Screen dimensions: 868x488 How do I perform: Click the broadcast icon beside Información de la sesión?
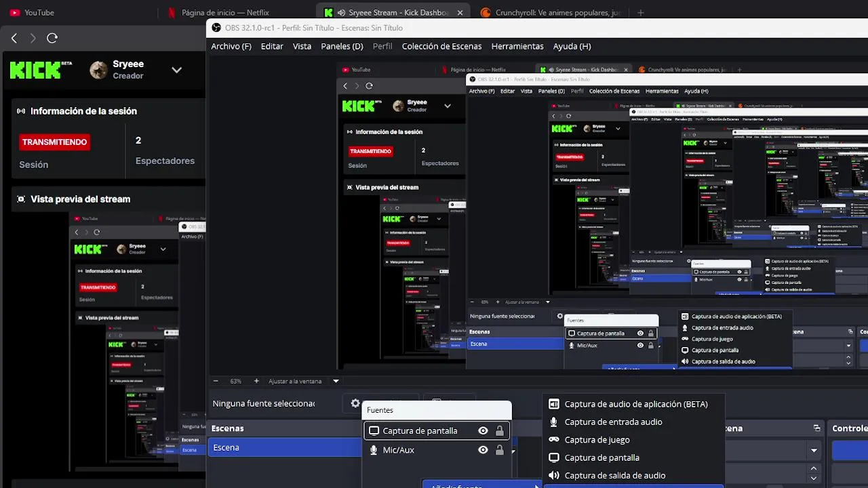tap(21, 111)
